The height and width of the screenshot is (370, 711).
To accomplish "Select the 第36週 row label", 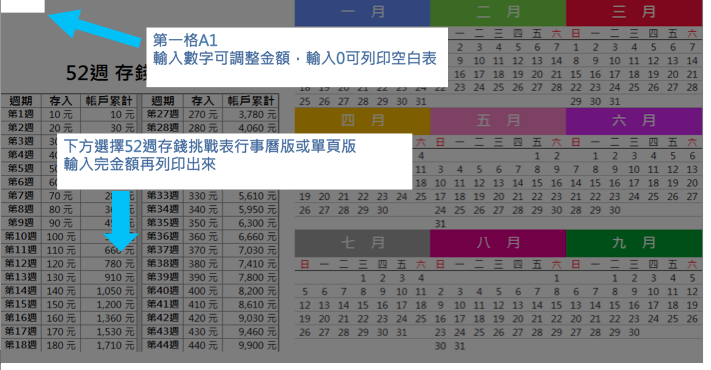I will (x=163, y=237).
